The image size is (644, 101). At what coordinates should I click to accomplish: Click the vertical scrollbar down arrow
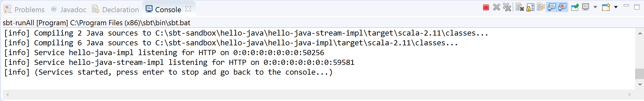(640, 84)
